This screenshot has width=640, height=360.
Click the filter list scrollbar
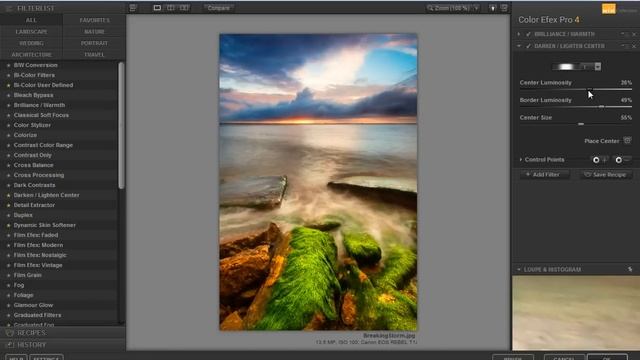point(121,126)
